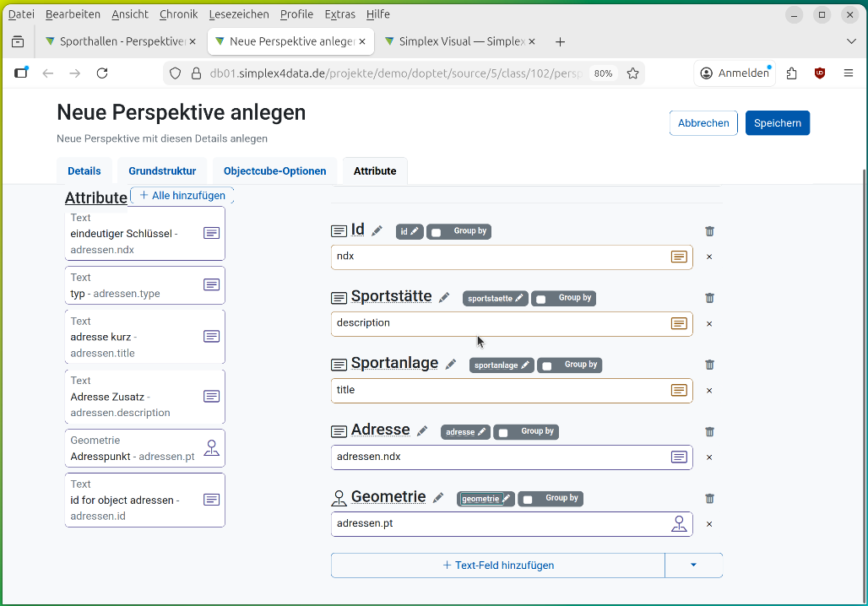The image size is (868, 606).
Task: Click the pencil icon beside Sportanlage heading
Action: point(451,365)
